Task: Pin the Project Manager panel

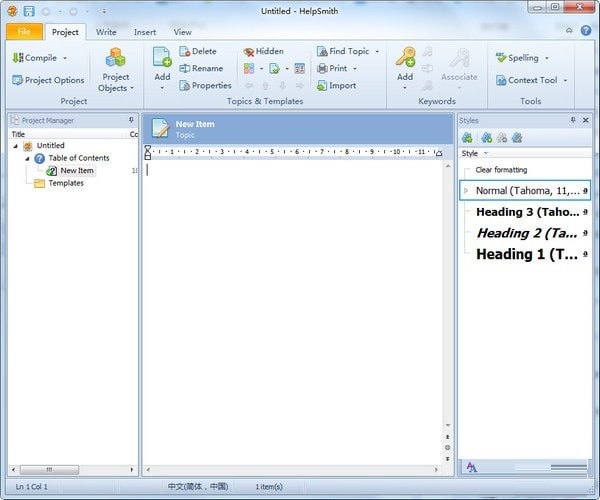Action: pyautogui.click(x=131, y=120)
